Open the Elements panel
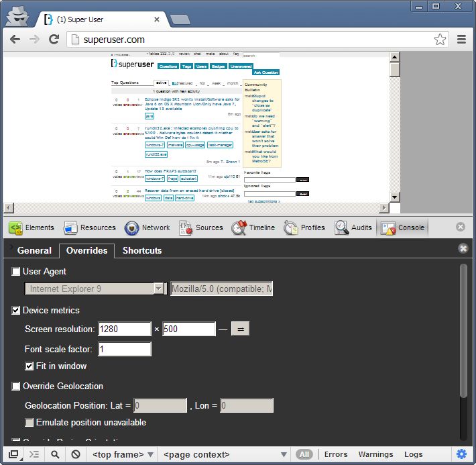 32,227
